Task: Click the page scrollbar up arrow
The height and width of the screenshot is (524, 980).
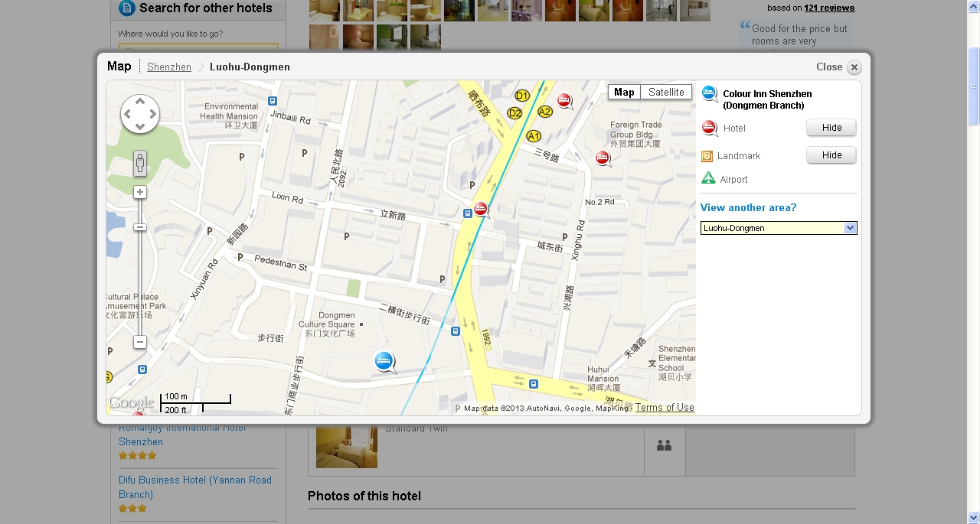Action: 974,6
